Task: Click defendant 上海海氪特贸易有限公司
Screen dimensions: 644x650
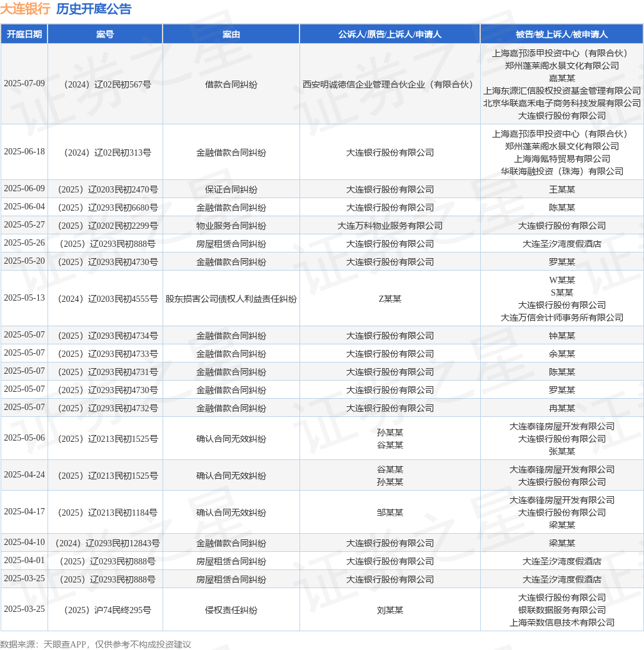Action: coord(562,159)
